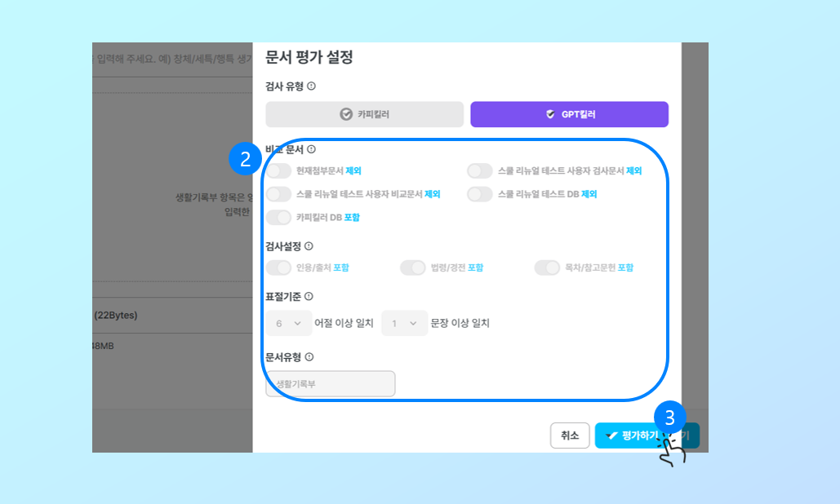Select the 카피킬러 inspection type tab
This screenshot has width=840, height=504.
pos(365,114)
